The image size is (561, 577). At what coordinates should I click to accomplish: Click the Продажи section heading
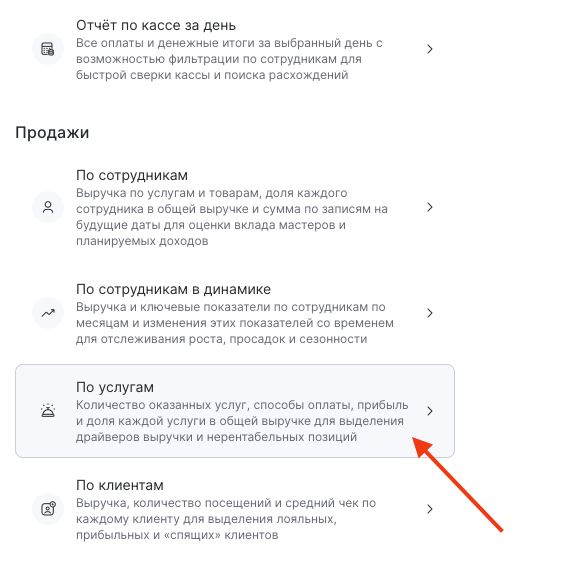[x=52, y=132]
